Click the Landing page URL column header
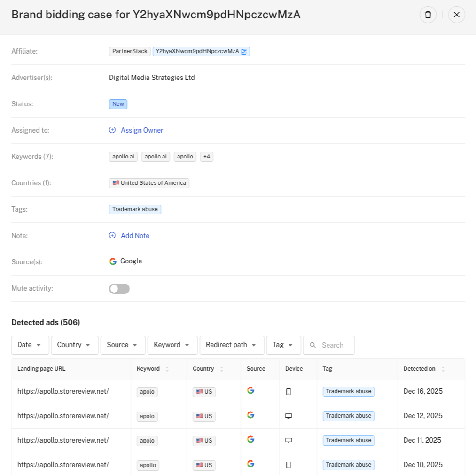The height and width of the screenshot is (475, 476). coord(41,369)
